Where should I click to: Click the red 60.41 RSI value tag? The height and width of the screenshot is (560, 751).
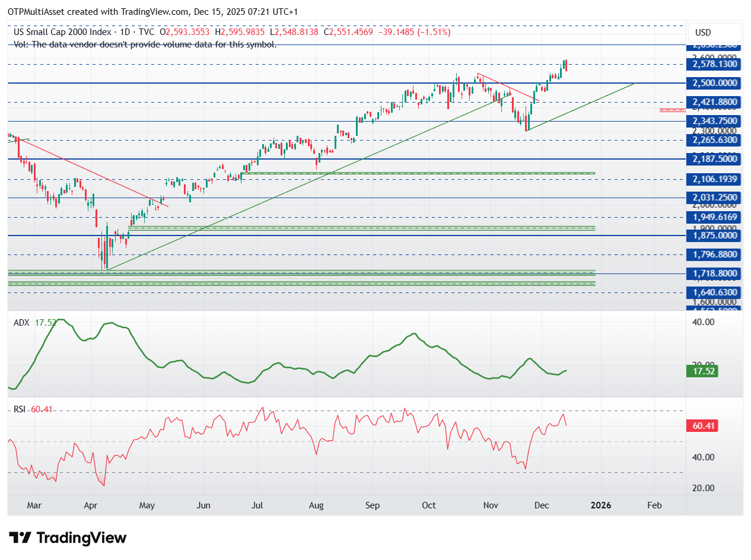coord(702,425)
